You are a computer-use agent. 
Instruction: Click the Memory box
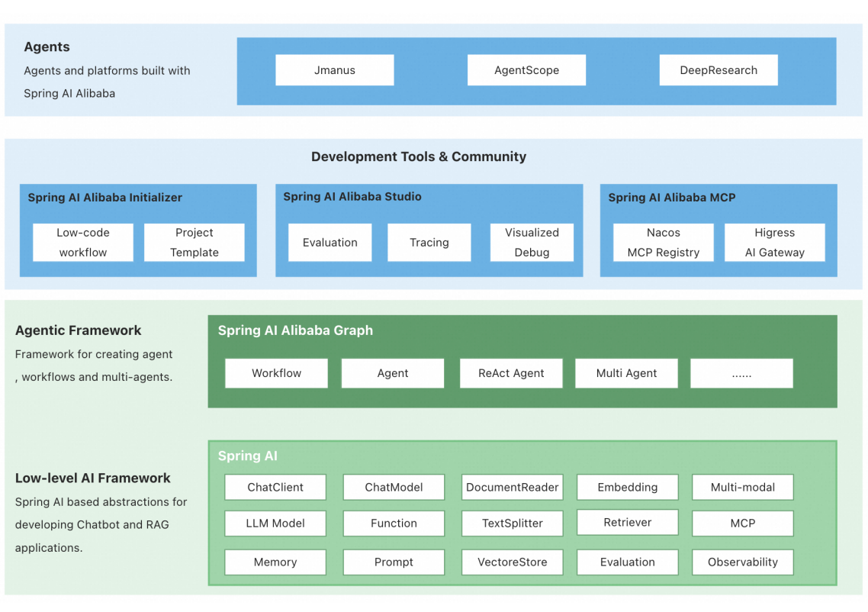coord(275,562)
